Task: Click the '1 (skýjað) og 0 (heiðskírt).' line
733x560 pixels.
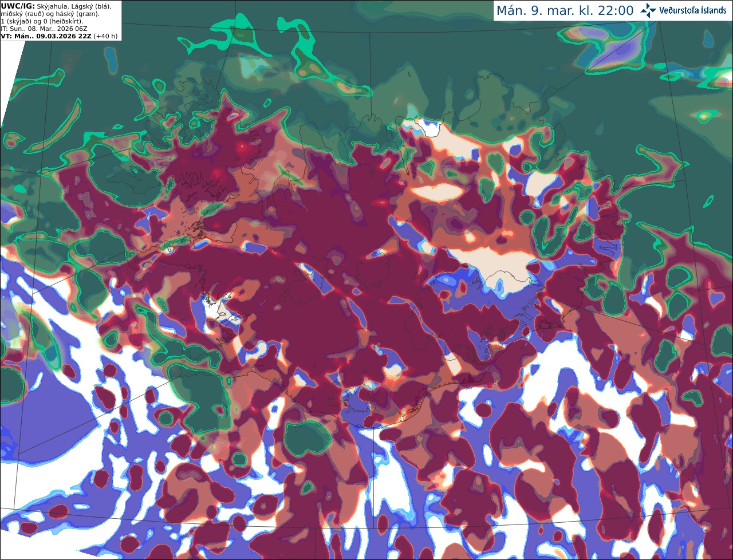Action: [x=42, y=21]
